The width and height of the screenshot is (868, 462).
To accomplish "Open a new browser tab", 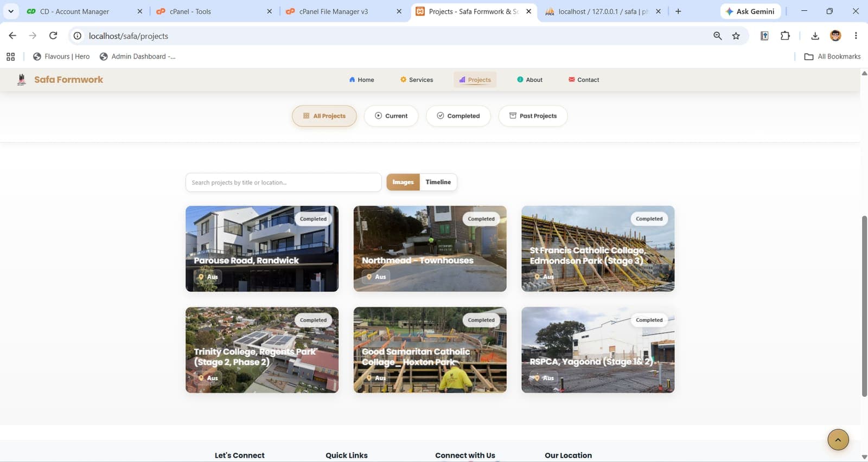I will [678, 11].
